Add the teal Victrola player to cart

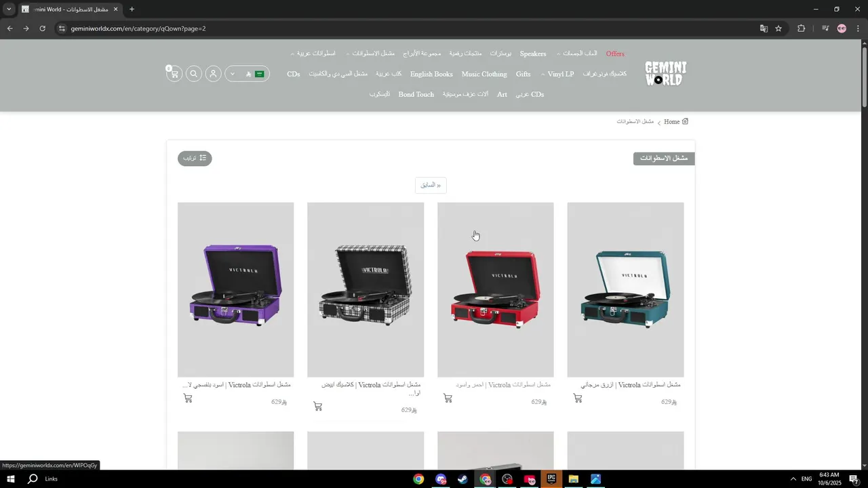(578, 399)
